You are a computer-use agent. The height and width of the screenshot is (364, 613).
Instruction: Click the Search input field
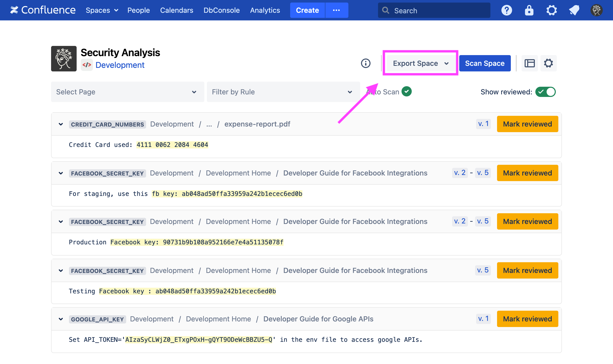pos(434,10)
